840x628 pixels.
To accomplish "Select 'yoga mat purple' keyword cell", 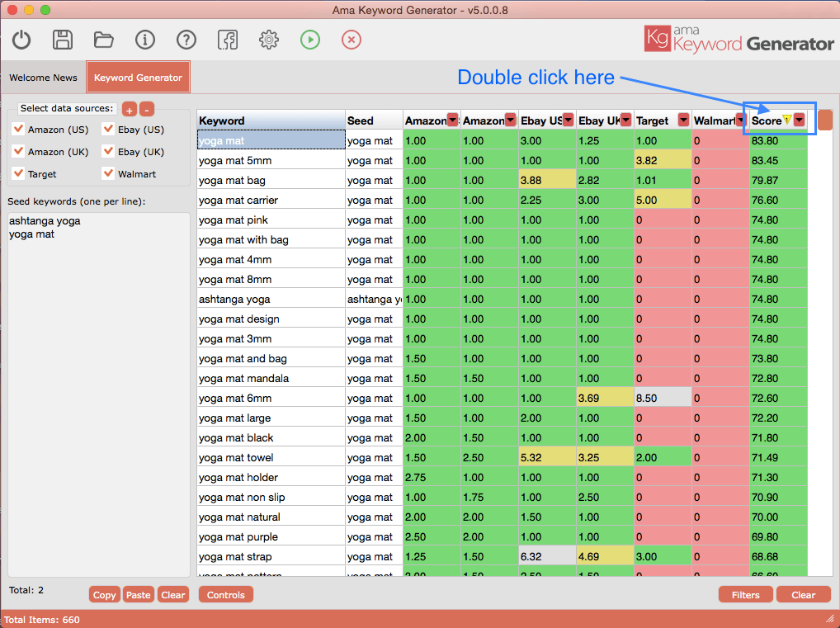I will (x=271, y=537).
